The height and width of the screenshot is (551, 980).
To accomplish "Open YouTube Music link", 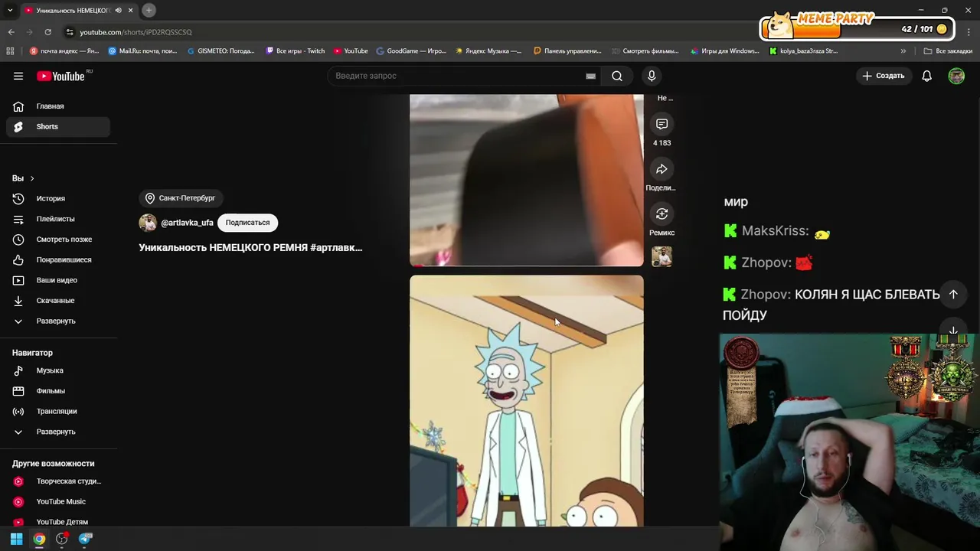I will pos(58,501).
